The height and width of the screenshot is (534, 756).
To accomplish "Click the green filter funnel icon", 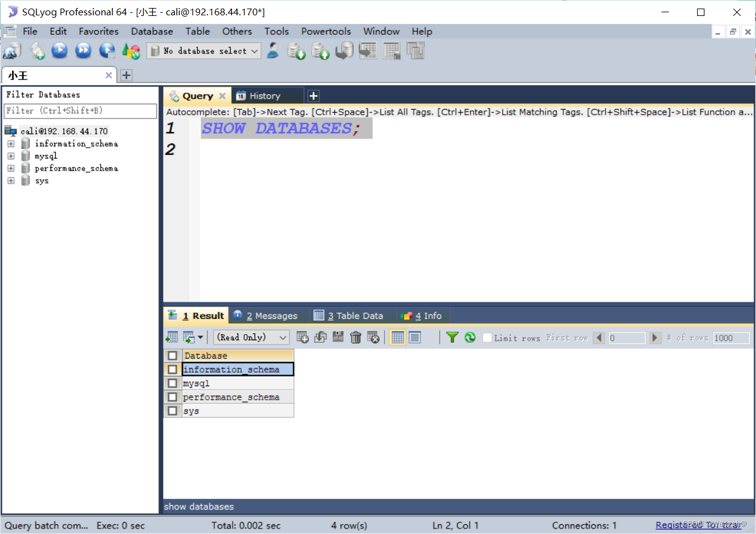I will click(452, 337).
